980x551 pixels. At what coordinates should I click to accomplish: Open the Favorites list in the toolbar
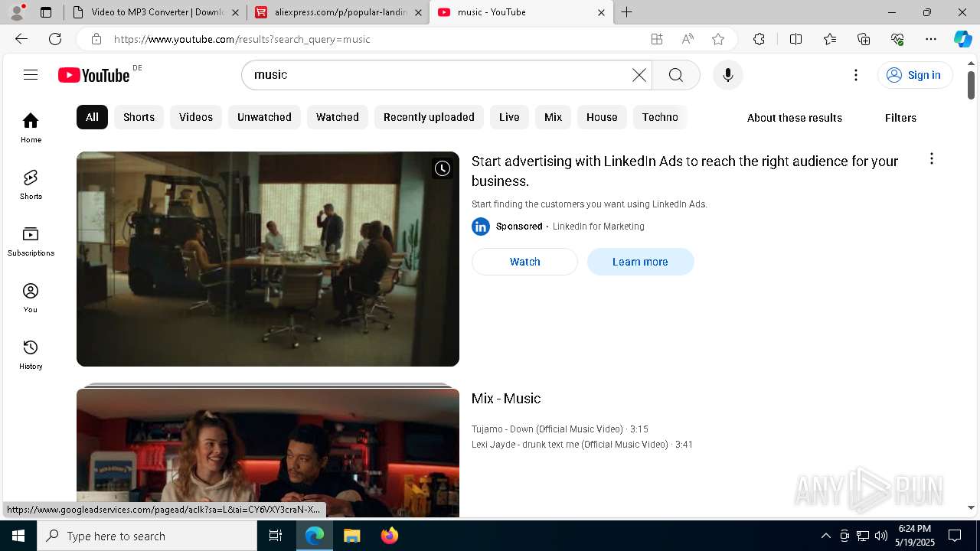[x=830, y=39]
